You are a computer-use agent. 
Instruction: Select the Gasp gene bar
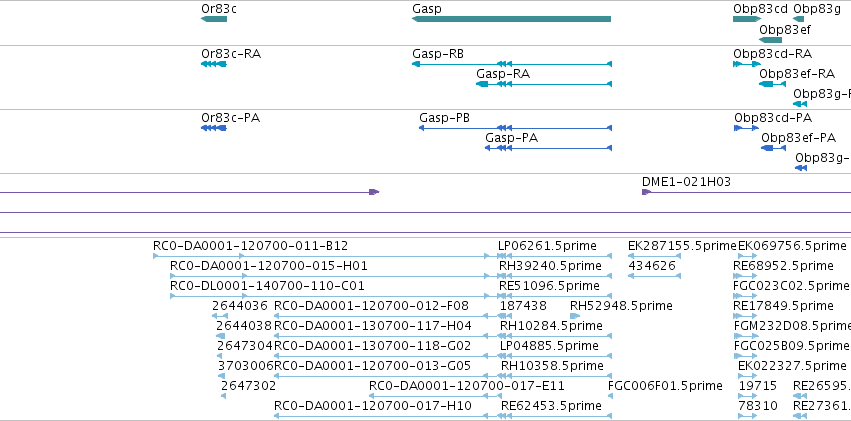511,19
